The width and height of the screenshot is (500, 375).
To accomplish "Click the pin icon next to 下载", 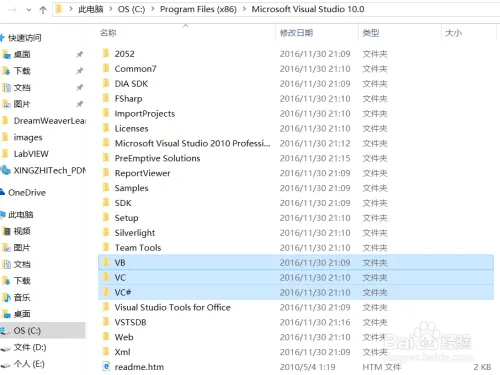I will coord(80,71).
